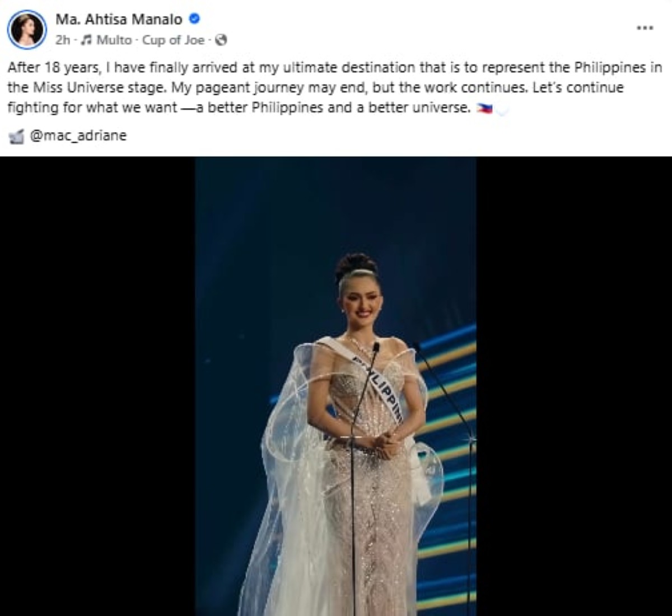Image resolution: width=672 pixels, height=616 pixels.
Task: Click the Philippine flag emoji
Action: (484, 109)
